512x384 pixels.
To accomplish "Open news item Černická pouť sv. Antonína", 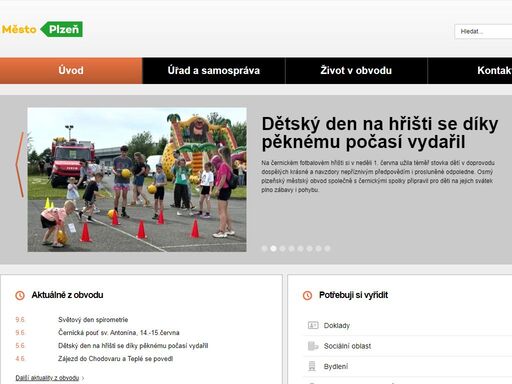I will (x=119, y=333).
